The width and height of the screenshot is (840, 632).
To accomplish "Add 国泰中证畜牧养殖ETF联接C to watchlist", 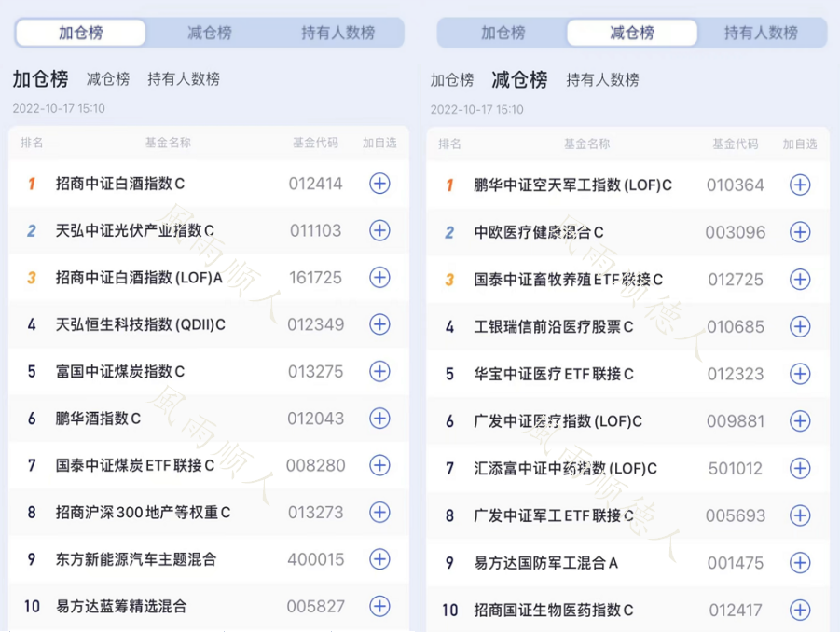I will [800, 280].
